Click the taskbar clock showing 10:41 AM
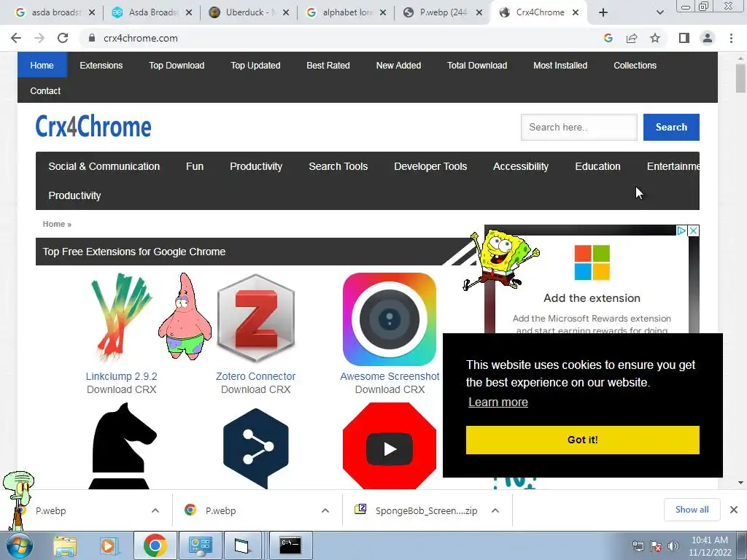 pyautogui.click(x=709, y=546)
